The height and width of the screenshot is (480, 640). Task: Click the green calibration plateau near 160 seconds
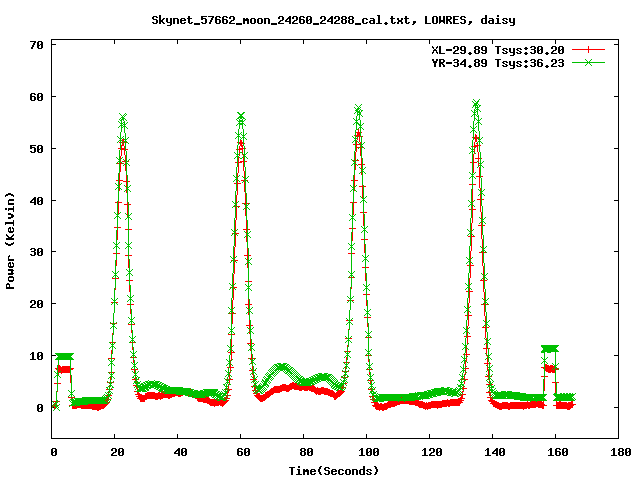coord(550,349)
